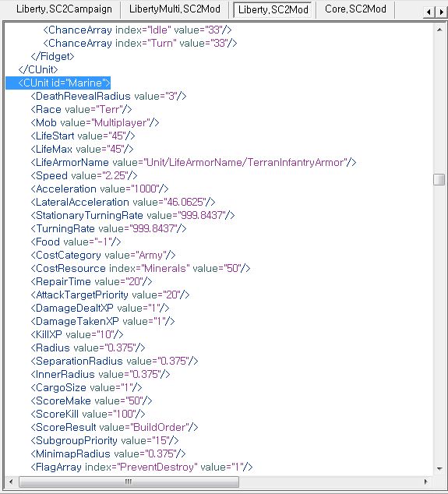
Task: Click the ScoreKill value="100" line
Action: point(88,414)
